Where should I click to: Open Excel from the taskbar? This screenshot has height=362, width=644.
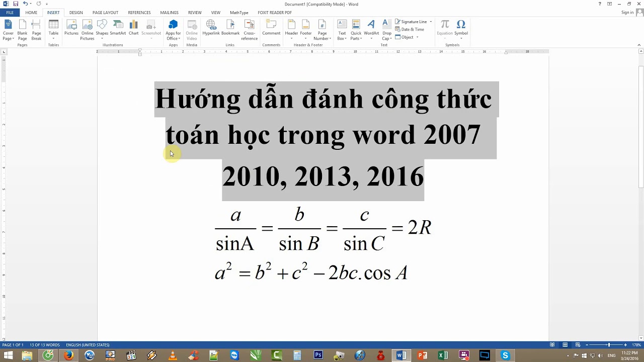[x=443, y=355]
